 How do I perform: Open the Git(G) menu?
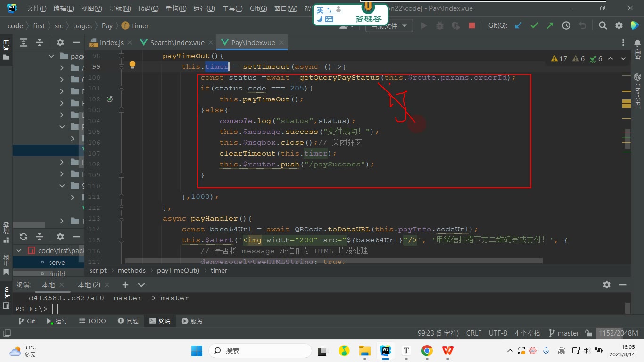point(258,8)
